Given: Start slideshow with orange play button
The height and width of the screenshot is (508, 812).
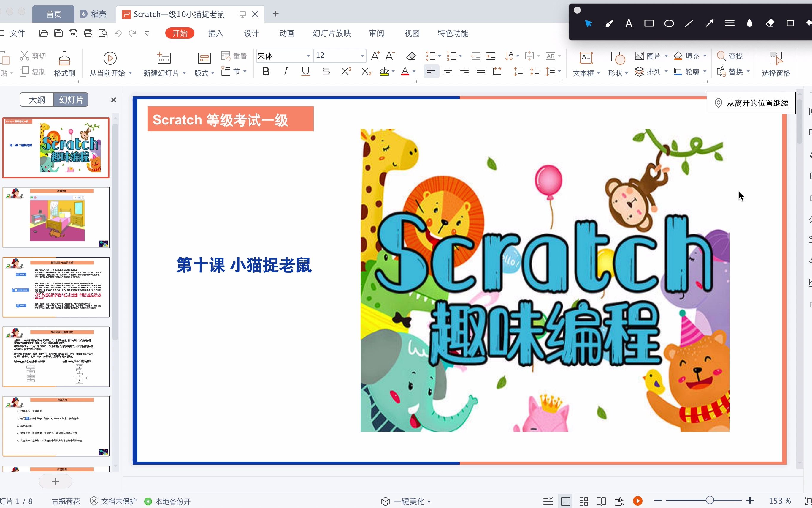Looking at the screenshot, I should click(x=638, y=501).
